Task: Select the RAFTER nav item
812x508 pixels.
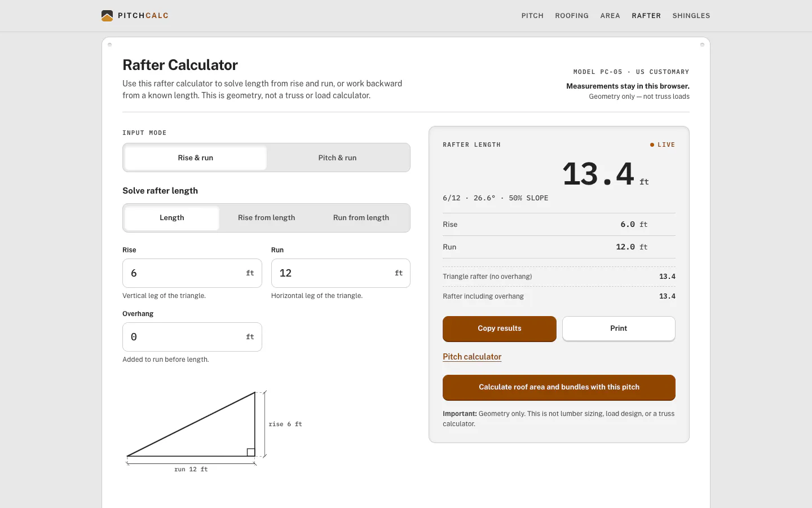Action: (646, 16)
